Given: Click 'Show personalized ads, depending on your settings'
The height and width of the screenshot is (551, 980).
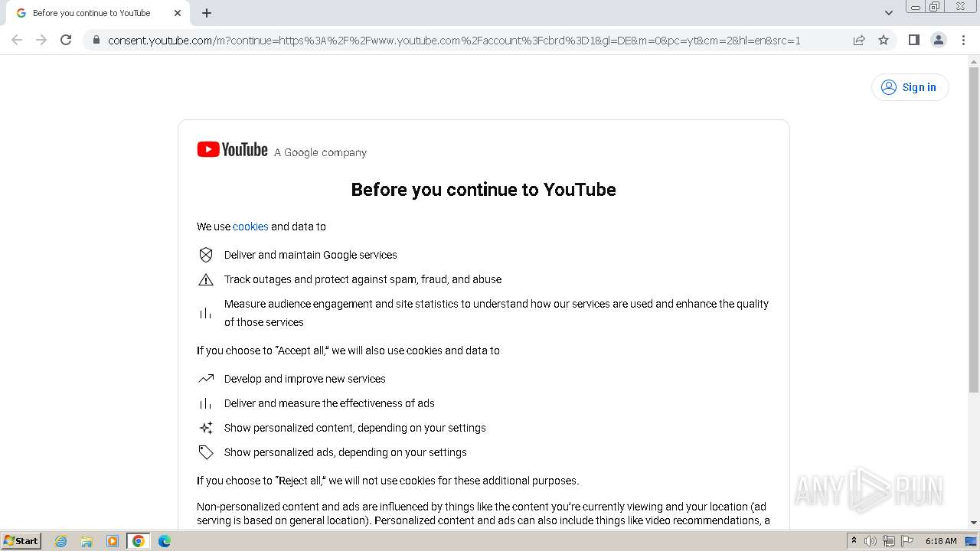Looking at the screenshot, I should (345, 452).
